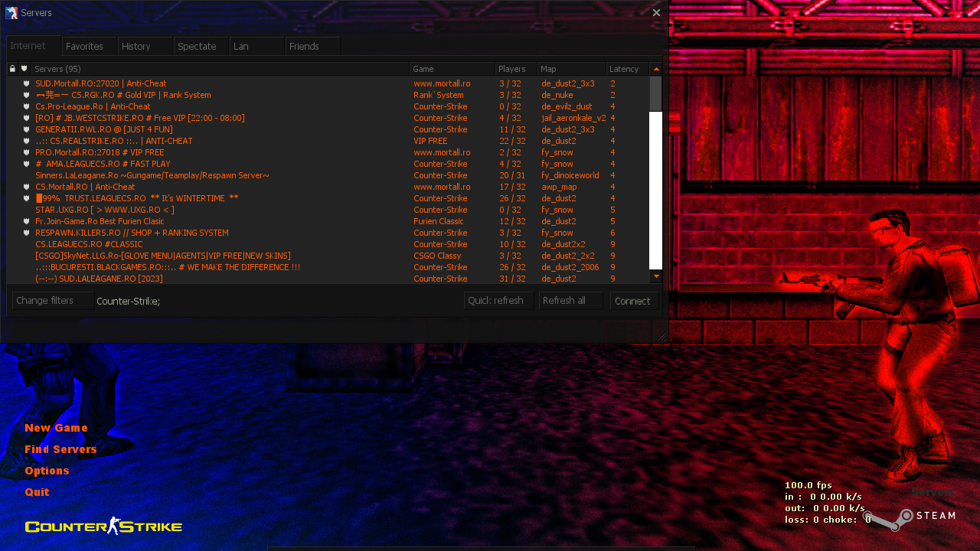The width and height of the screenshot is (980, 551).
Task: Click the padlock column header to sort password-protected servers
Action: pos(11,68)
